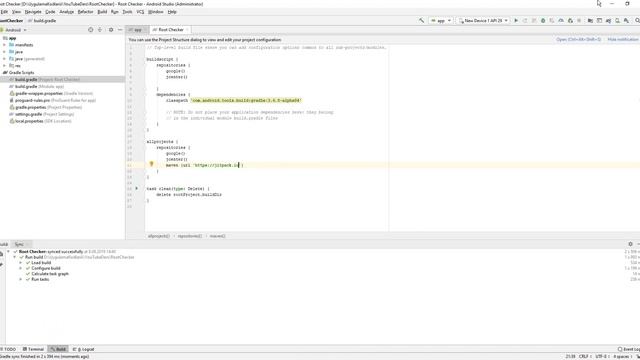
Task: Open the Event Log in the status bar
Action: [x=629, y=349]
